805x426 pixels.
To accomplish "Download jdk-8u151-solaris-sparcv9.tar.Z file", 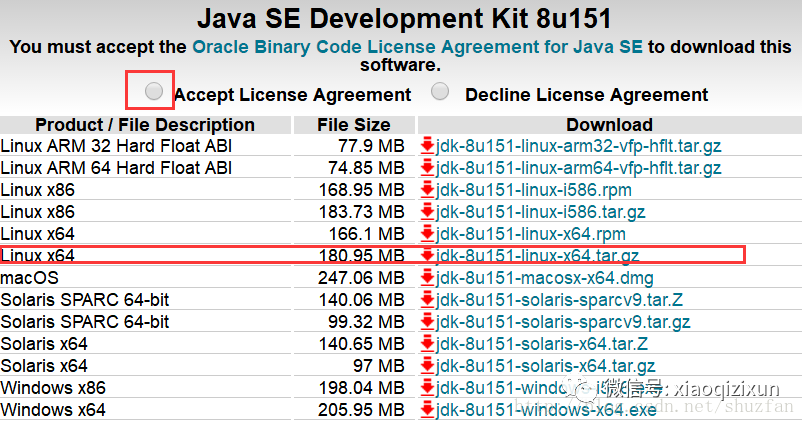I will click(560, 300).
